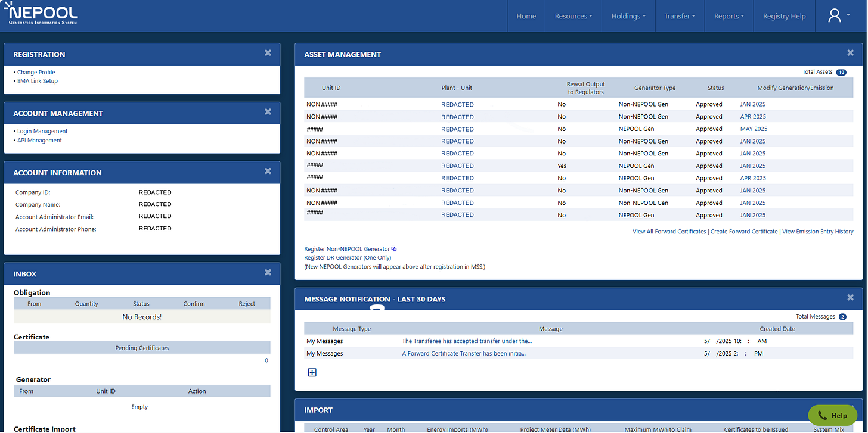Open the Change Profile link
The width and height of the screenshot is (868, 433).
pyautogui.click(x=36, y=73)
